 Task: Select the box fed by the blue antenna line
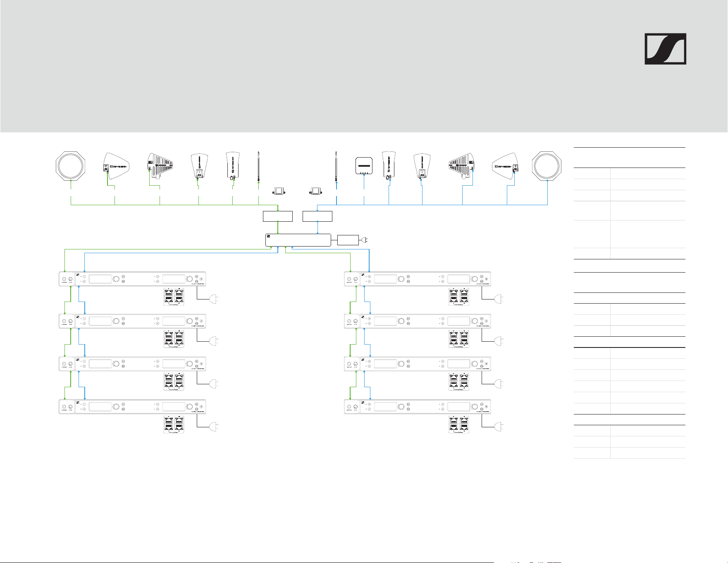pyautogui.click(x=317, y=216)
